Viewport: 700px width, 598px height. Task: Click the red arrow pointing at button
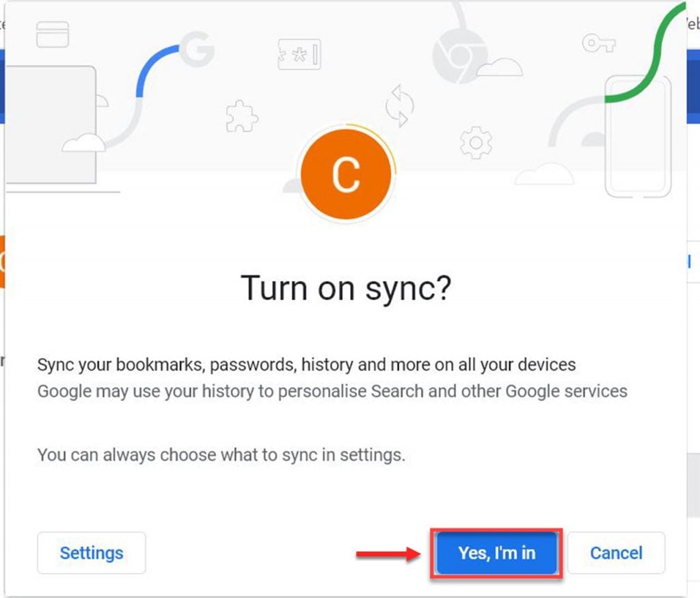tap(388, 554)
